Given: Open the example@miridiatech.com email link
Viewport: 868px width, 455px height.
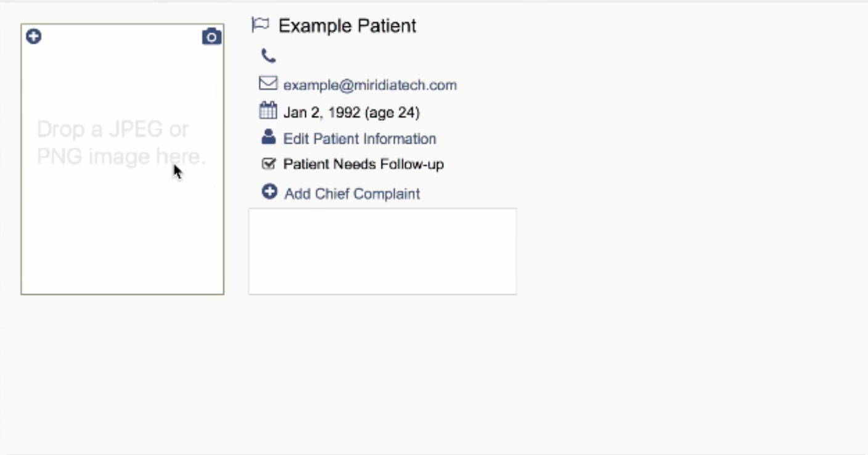Looking at the screenshot, I should point(370,85).
